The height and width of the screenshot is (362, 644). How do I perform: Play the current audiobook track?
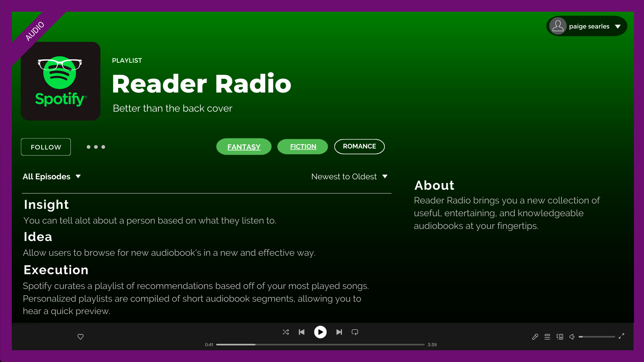coord(320,332)
